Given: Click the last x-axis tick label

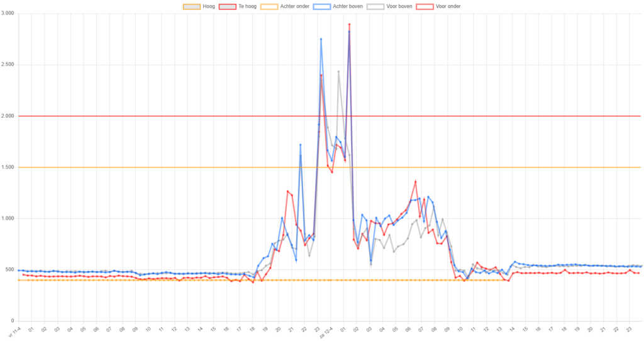Looking at the screenshot, I should coord(630,328).
